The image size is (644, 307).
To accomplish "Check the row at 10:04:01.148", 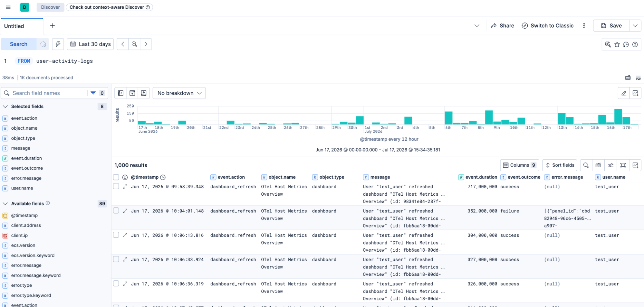I will pyautogui.click(x=116, y=211).
